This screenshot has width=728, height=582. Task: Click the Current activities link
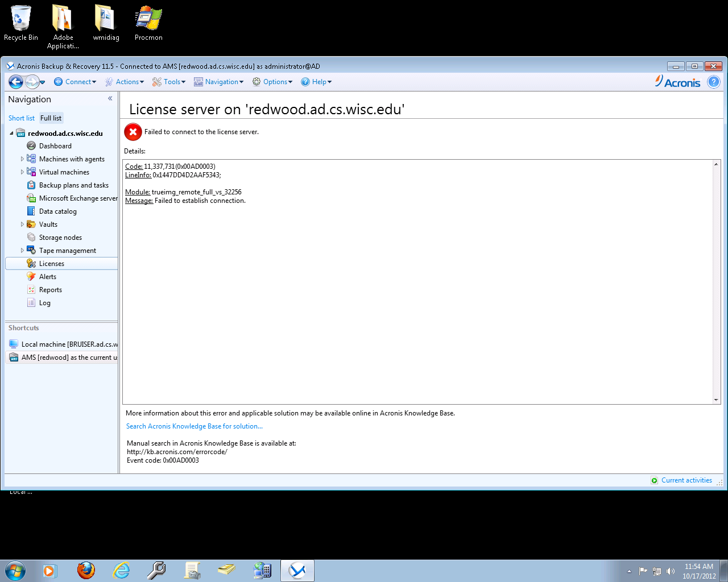pyautogui.click(x=686, y=480)
